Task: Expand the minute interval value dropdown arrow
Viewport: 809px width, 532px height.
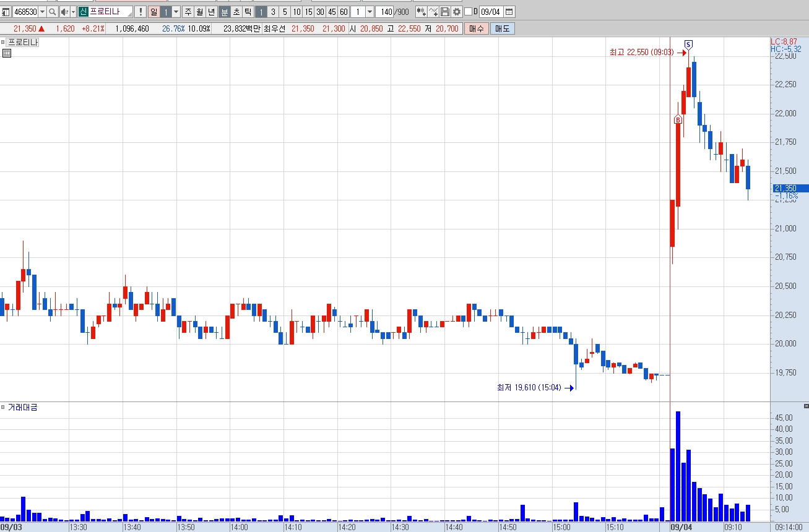Action: click(370, 12)
